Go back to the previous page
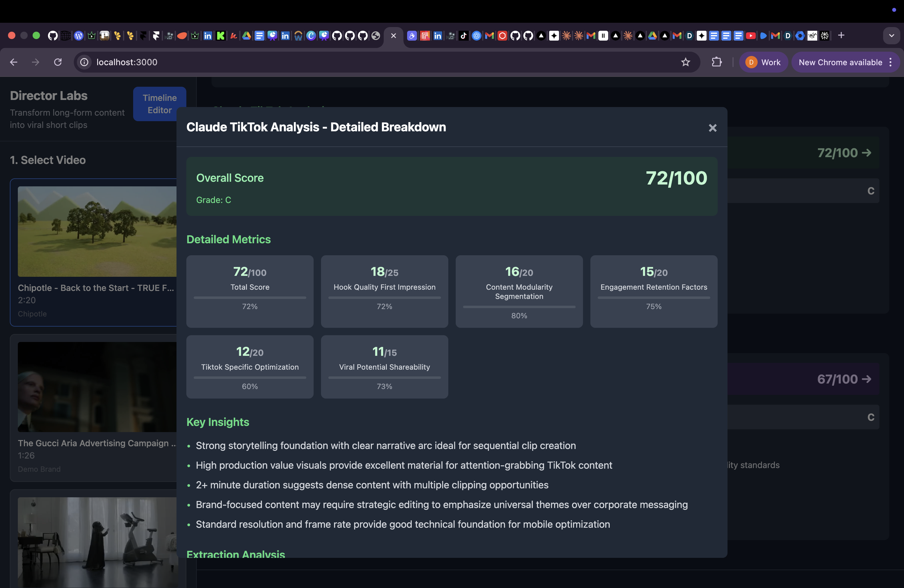Viewport: 904px width, 588px height. (x=14, y=62)
